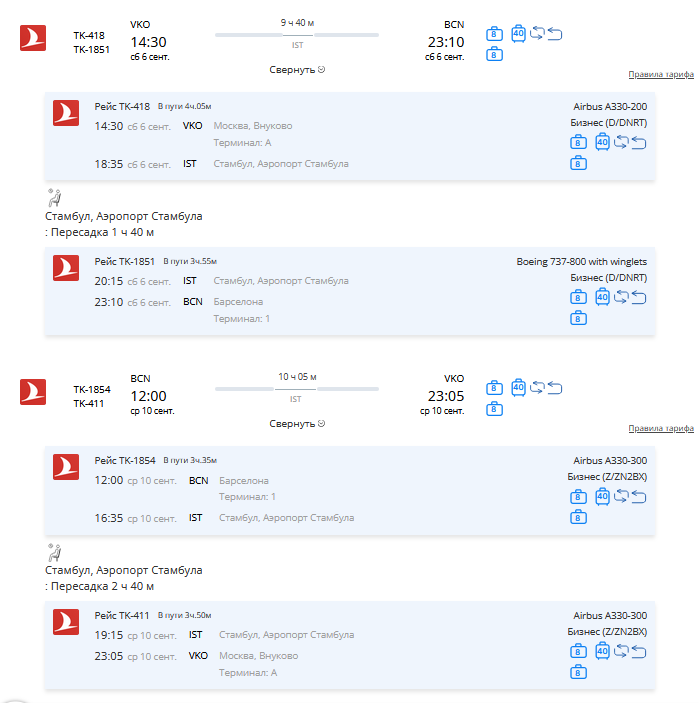This screenshot has width=699, height=703.
Task: Click the exchange icon in flight TK-1851 details
Action: (621, 297)
